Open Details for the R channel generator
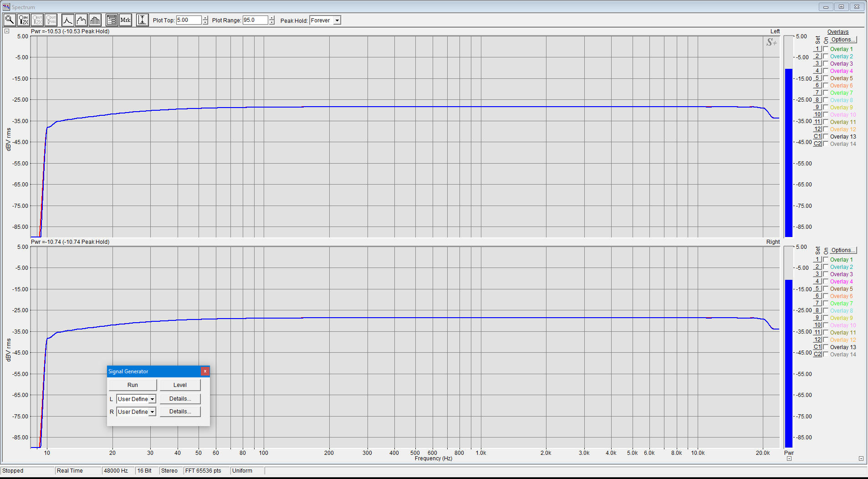The width and height of the screenshot is (868, 479). [x=180, y=412]
